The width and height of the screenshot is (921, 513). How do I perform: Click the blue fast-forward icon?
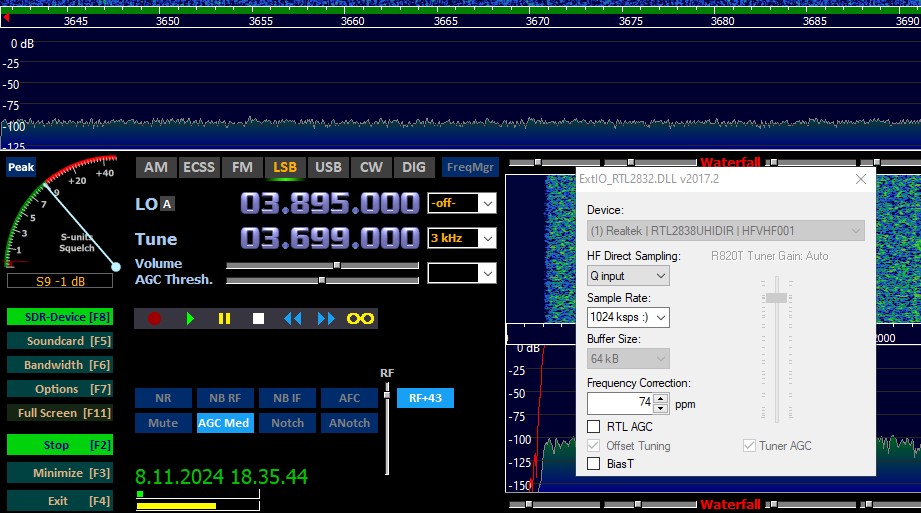(x=326, y=318)
